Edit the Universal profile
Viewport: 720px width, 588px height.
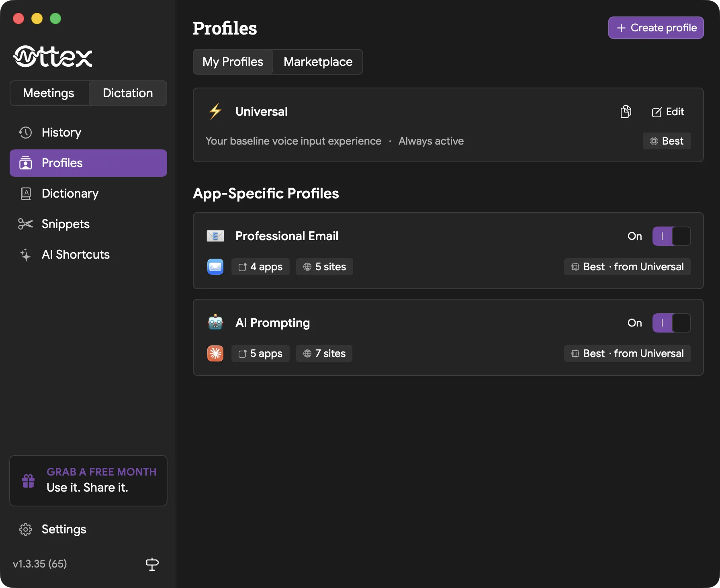click(668, 112)
